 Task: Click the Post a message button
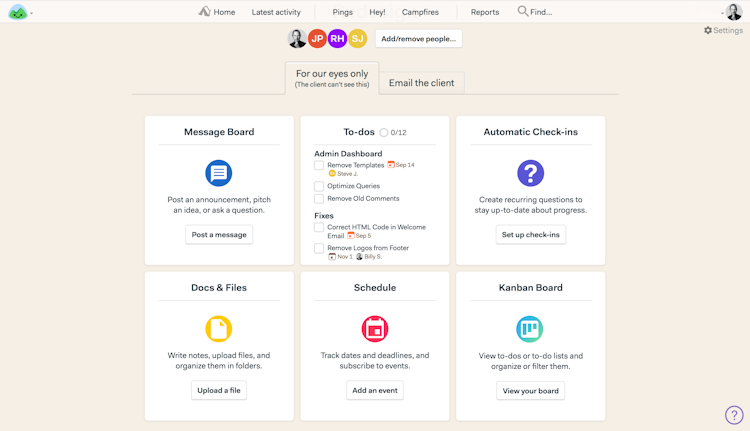click(219, 235)
